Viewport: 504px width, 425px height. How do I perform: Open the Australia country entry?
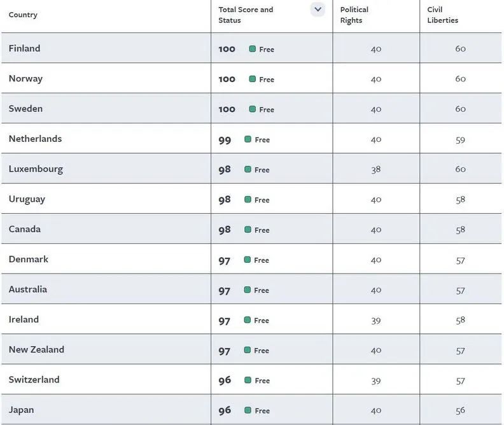[28, 289]
